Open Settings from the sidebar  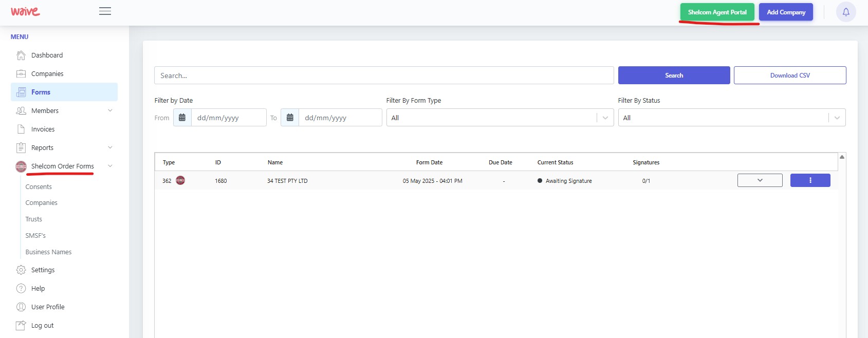tap(43, 270)
